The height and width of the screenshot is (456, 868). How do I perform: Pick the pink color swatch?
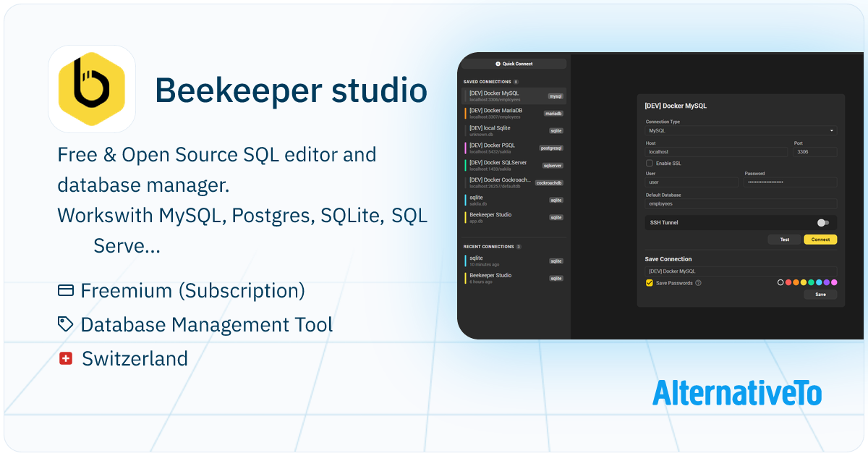tap(834, 282)
